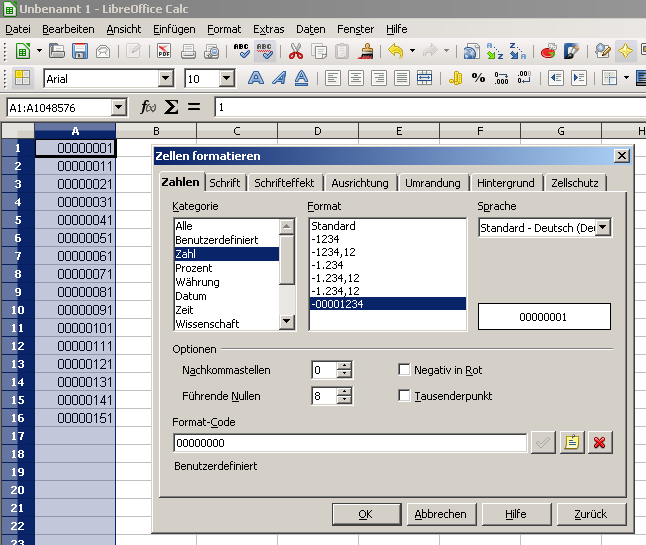This screenshot has height=545, width=646.
Task: Click the red X delete format button
Action: [600, 442]
